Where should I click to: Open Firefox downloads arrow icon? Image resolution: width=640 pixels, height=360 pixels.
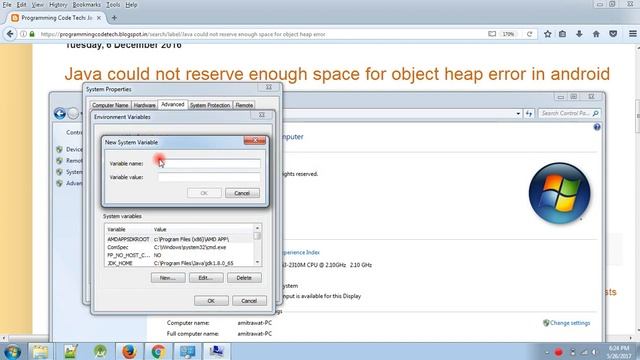tap(579, 34)
